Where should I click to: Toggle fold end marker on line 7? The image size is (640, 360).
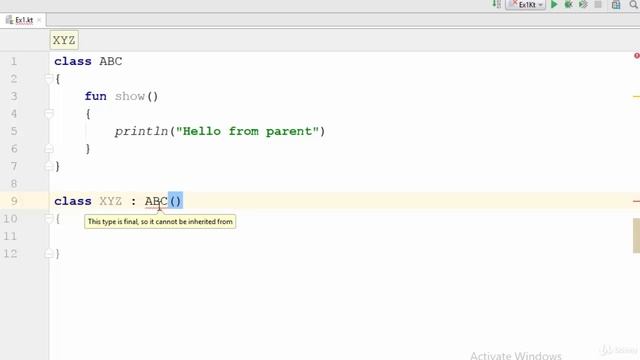[49, 167]
